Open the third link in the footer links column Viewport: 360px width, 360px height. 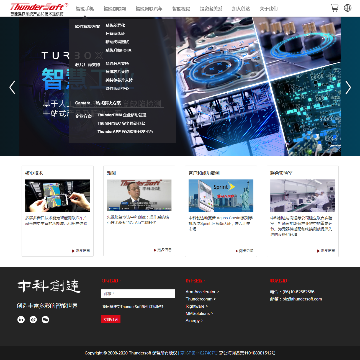pyautogui.click(x=197, y=306)
